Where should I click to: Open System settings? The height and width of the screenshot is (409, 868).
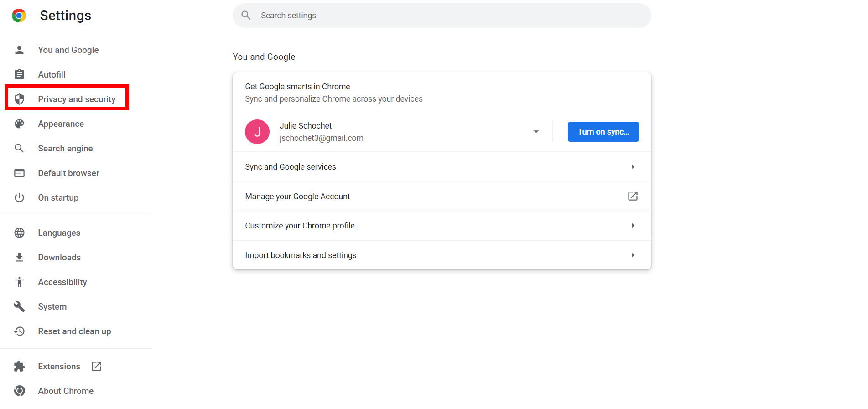pyautogui.click(x=52, y=306)
